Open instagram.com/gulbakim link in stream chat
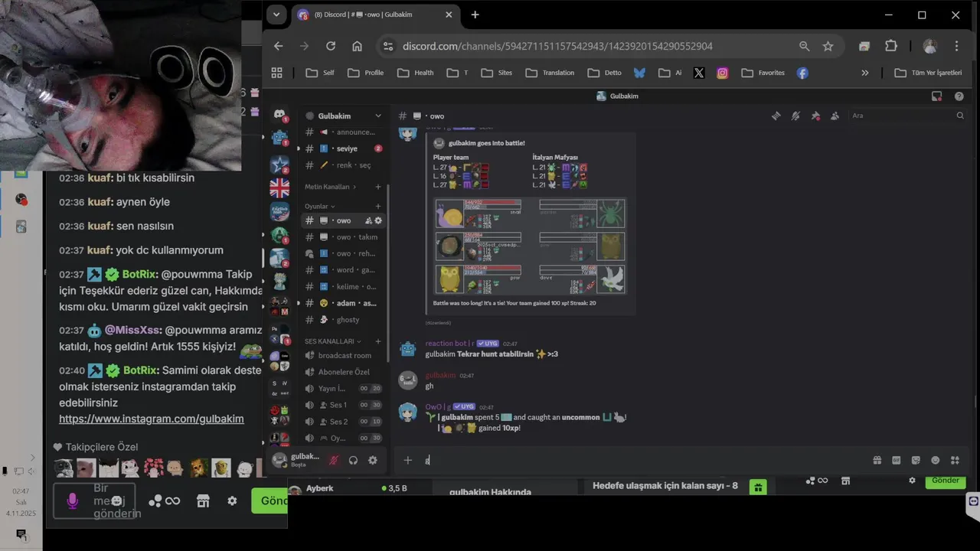980x551 pixels. [152, 419]
